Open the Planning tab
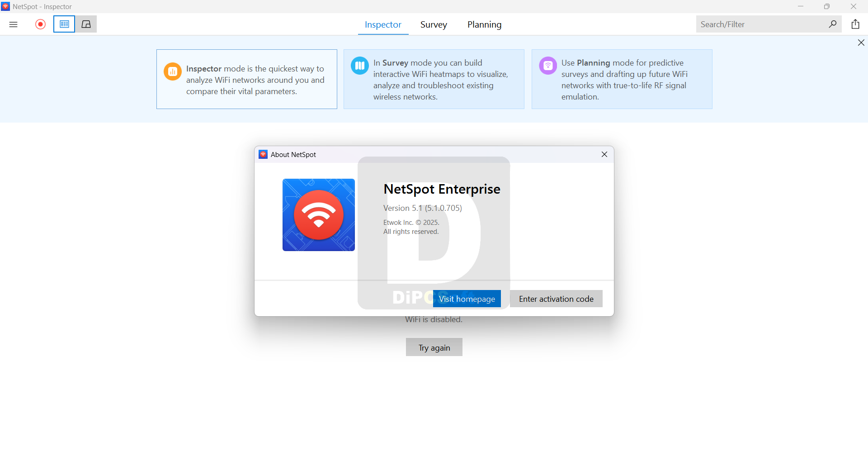The width and height of the screenshot is (868, 466). [484, 24]
